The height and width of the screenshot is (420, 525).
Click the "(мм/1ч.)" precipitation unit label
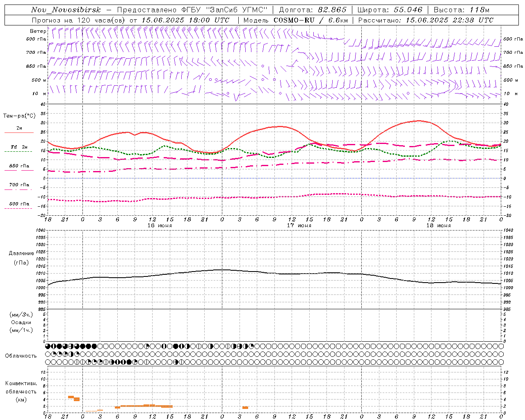pos(21,330)
